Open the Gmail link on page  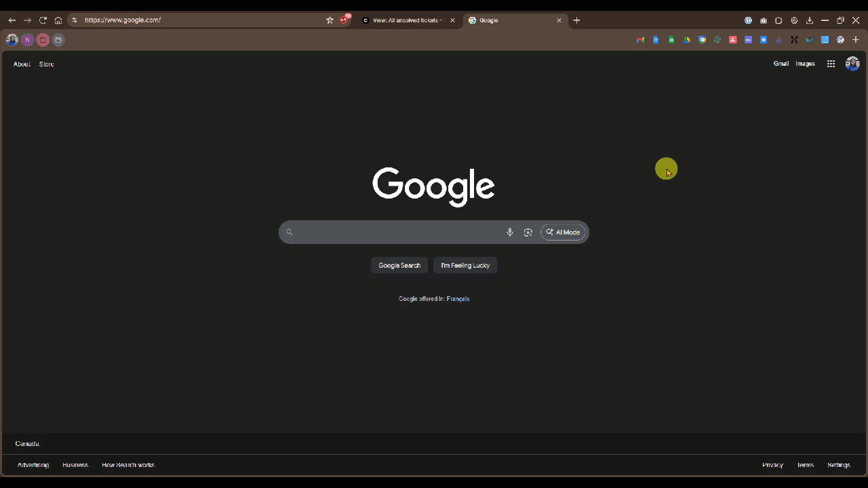pos(781,64)
